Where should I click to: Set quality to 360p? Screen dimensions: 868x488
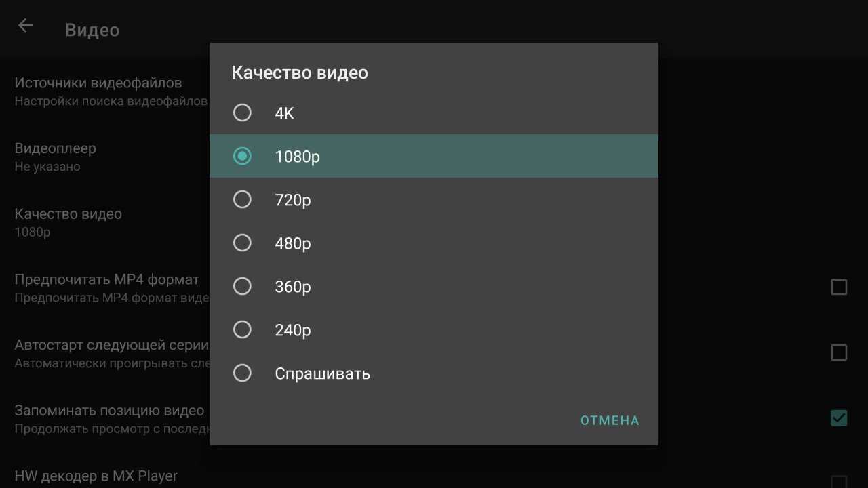tap(433, 286)
